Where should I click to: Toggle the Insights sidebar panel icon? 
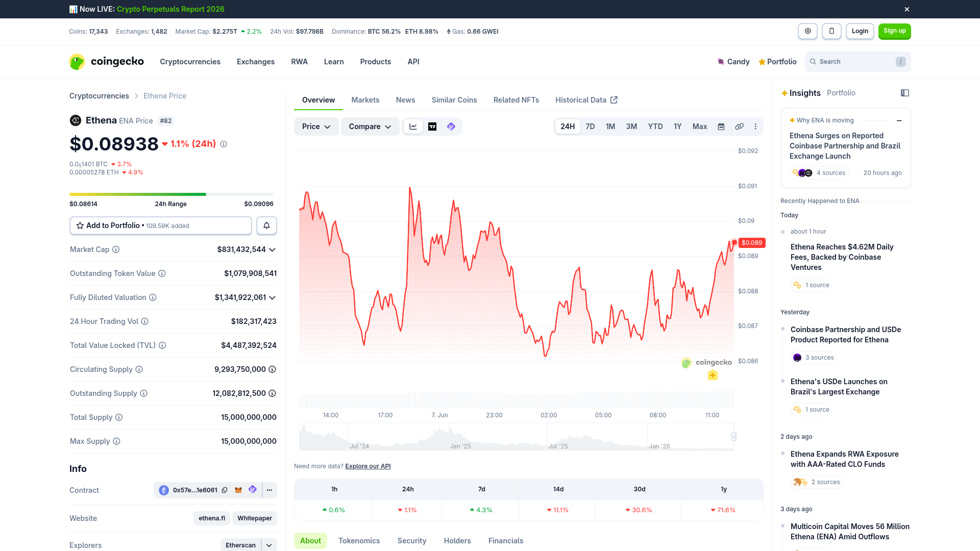(905, 93)
